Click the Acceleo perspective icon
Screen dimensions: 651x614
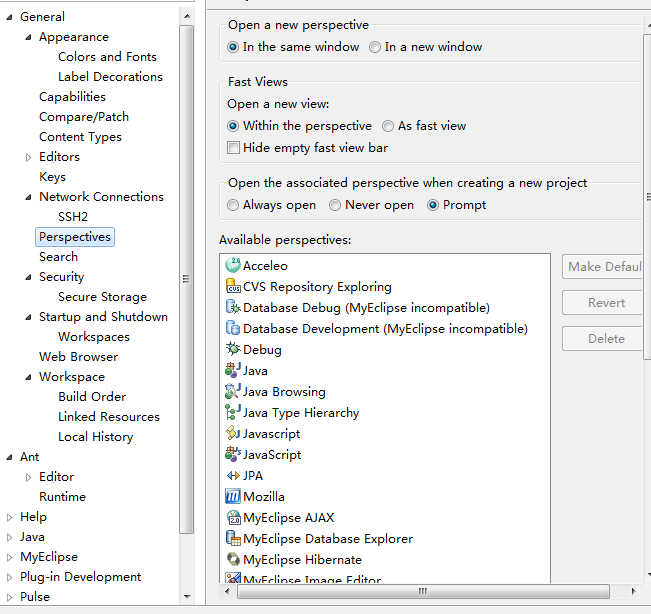[x=233, y=265]
